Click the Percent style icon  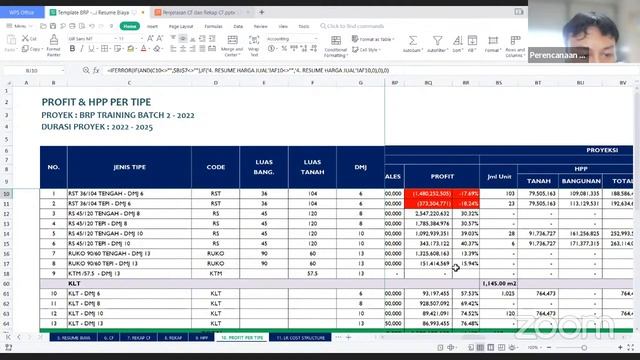[284, 49]
